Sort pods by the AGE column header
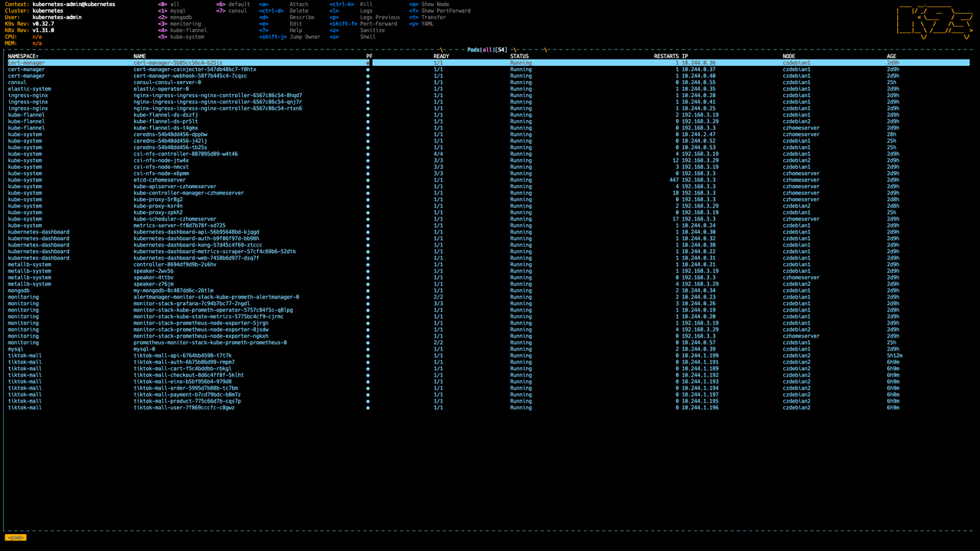 click(x=891, y=56)
